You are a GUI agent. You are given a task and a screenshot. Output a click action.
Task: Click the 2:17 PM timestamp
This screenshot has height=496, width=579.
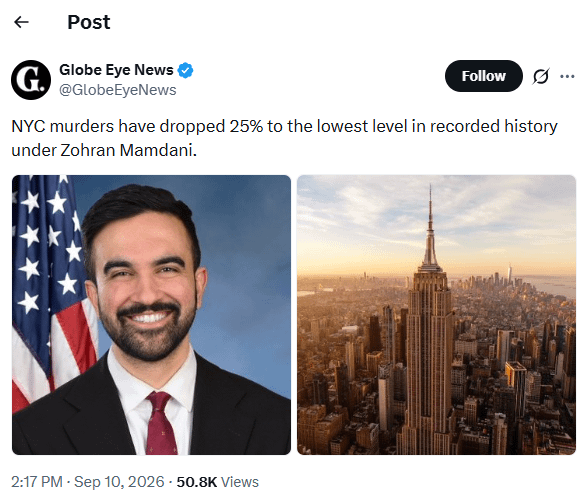click(x=37, y=482)
